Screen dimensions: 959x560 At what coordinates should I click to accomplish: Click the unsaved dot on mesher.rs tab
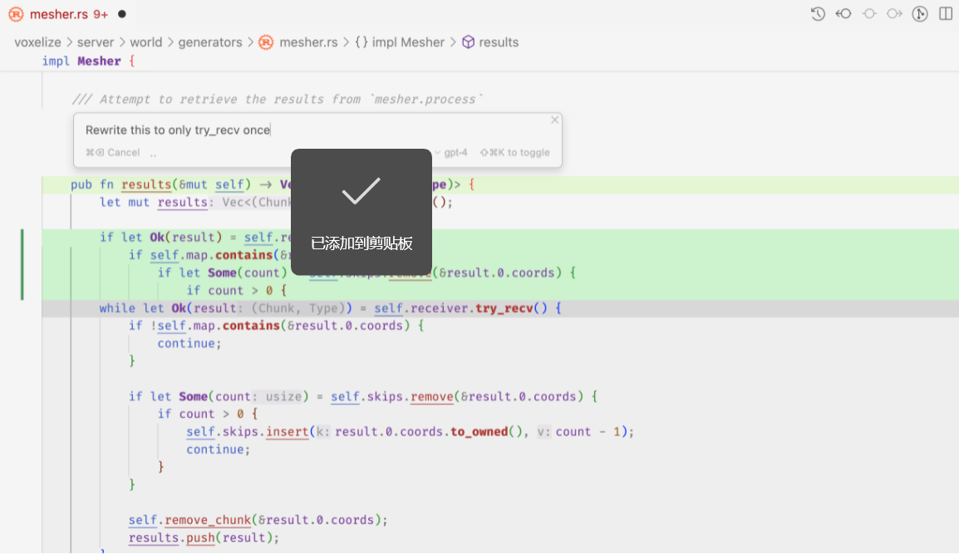(x=121, y=14)
